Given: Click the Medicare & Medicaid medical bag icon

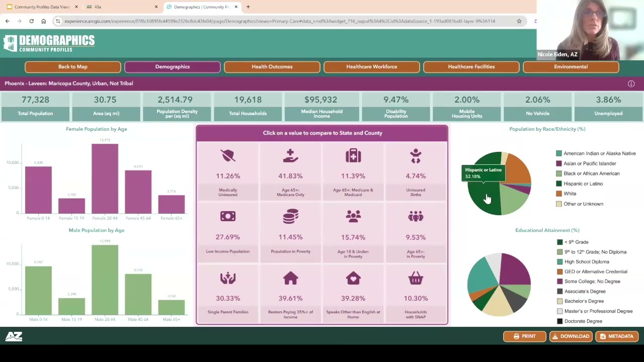Looking at the screenshot, I should (x=353, y=156).
